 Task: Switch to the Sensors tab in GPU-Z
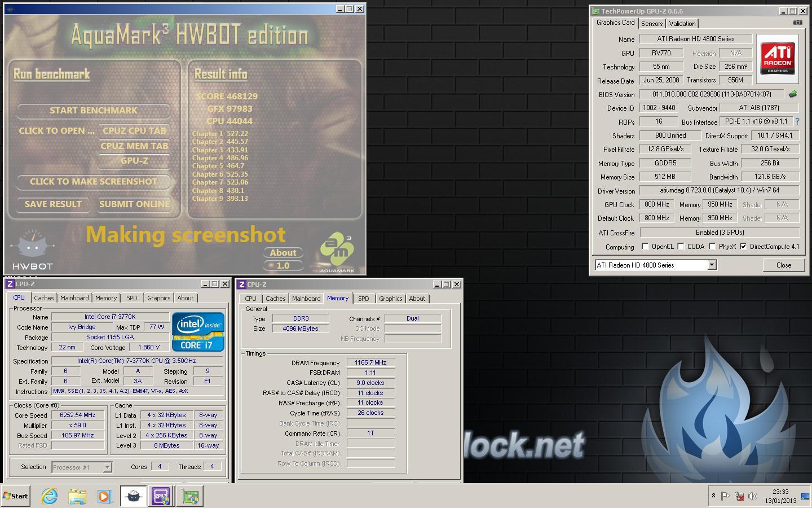(x=652, y=23)
